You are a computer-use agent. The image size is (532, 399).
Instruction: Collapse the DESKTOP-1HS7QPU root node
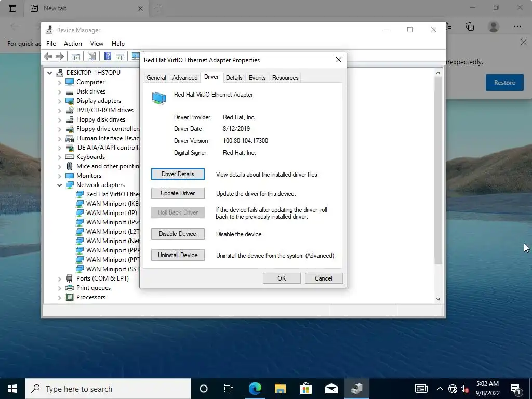point(49,73)
